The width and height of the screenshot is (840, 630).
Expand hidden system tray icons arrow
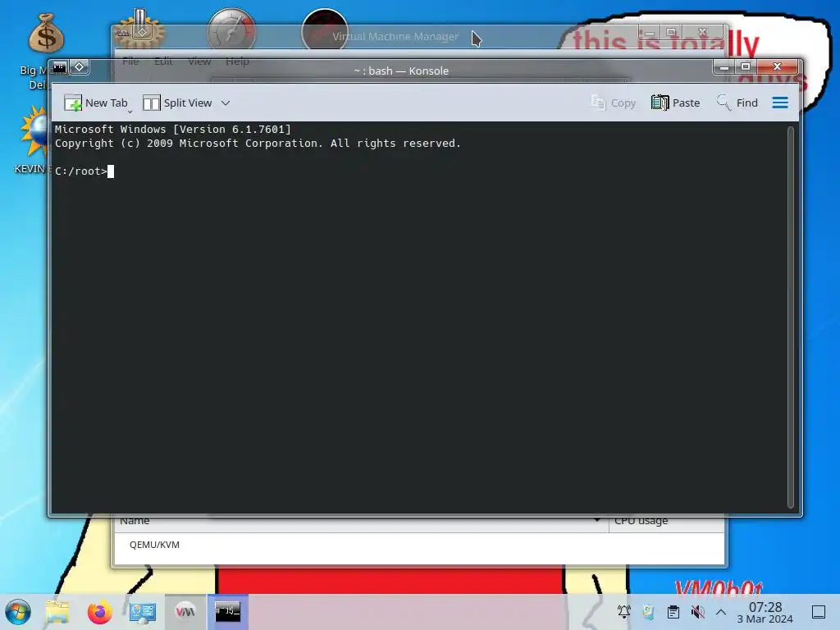[x=721, y=612]
